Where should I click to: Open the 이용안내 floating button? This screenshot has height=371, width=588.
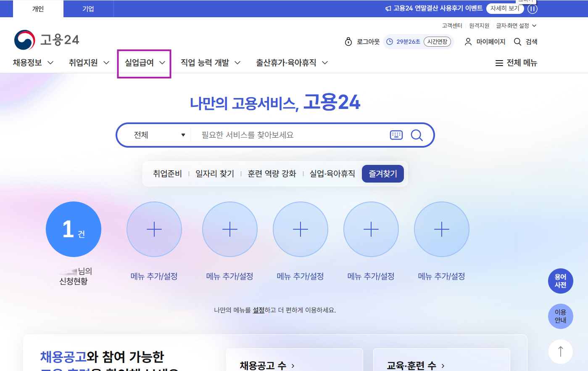point(560,316)
